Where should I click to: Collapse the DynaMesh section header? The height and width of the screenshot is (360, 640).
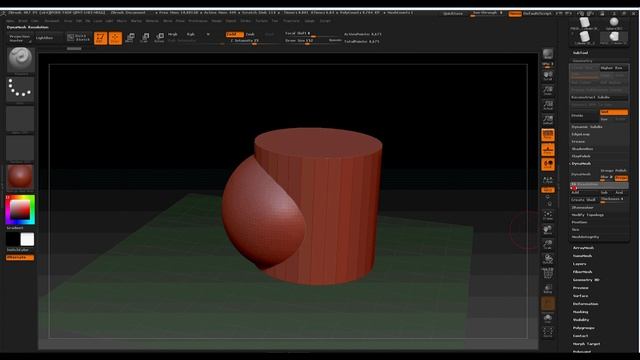click(x=581, y=163)
